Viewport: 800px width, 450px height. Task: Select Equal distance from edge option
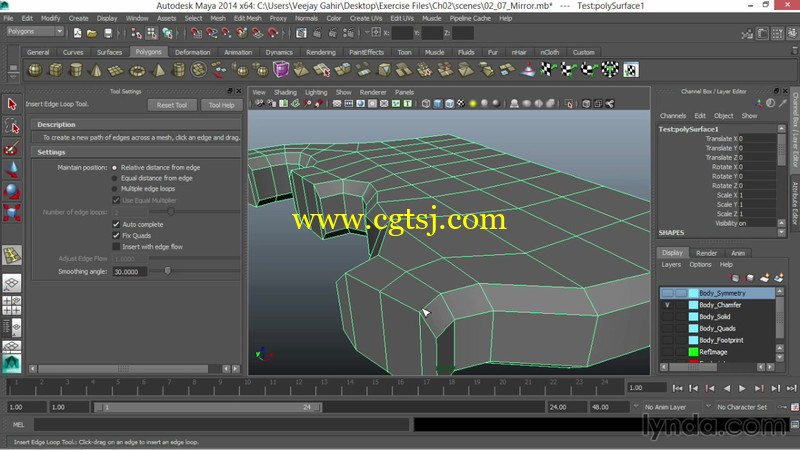[114, 178]
